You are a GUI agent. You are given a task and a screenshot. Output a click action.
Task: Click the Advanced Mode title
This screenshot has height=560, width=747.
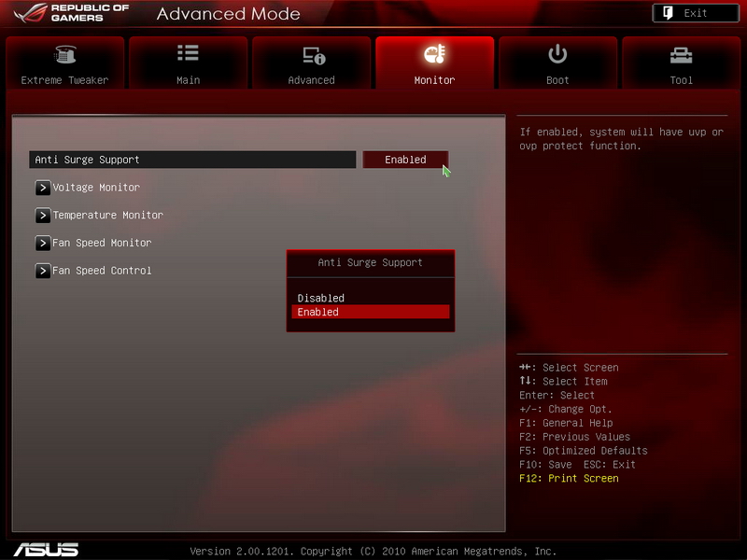point(228,14)
